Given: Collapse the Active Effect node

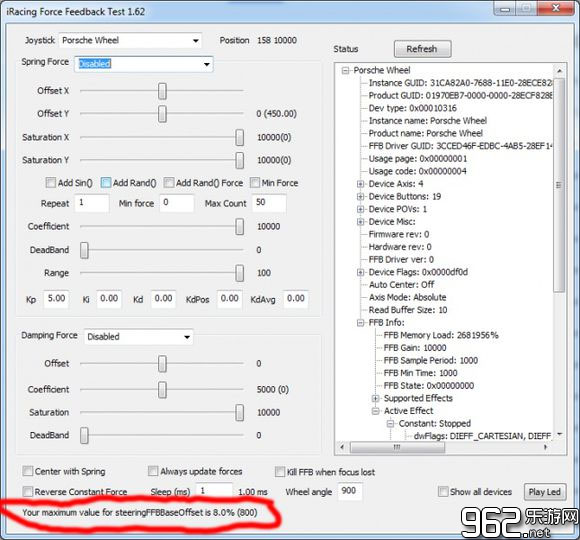Looking at the screenshot, I should pos(375,411).
